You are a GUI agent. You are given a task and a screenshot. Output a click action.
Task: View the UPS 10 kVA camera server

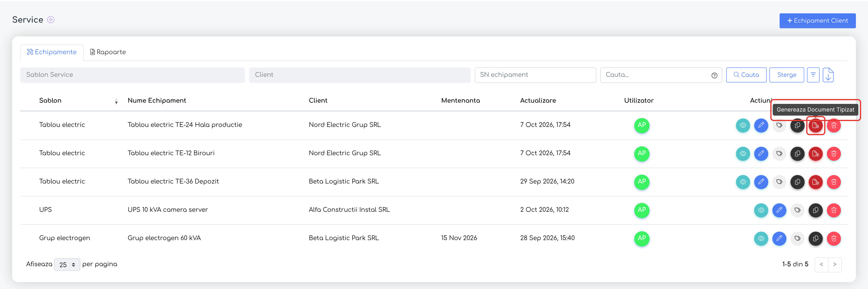(x=761, y=210)
